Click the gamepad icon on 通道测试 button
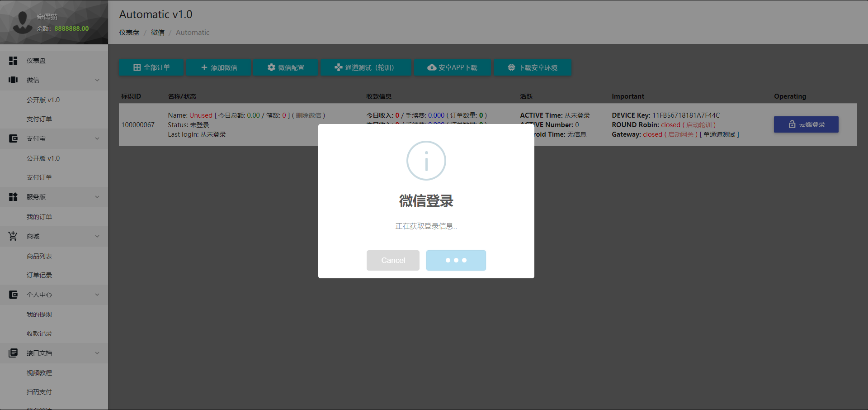 [338, 67]
